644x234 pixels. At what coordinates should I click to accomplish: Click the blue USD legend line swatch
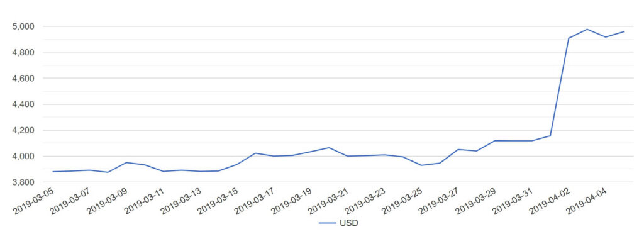(327, 223)
